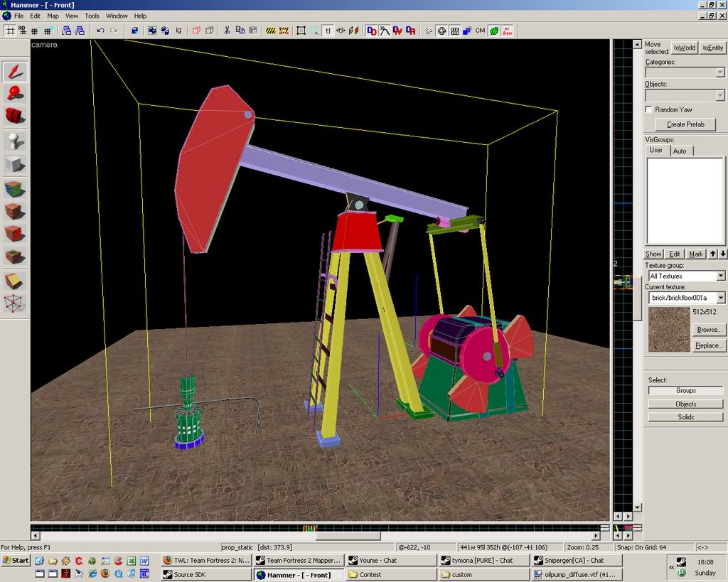This screenshot has width=728, height=582.
Task: Open the Map menu
Action: coord(53,16)
